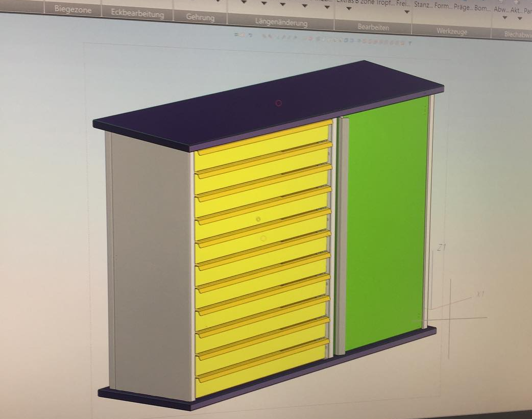Image resolution: width=532 pixels, height=419 pixels.
Task: Select the Längenänderung ribbon group label
Action: pyautogui.click(x=281, y=22)
